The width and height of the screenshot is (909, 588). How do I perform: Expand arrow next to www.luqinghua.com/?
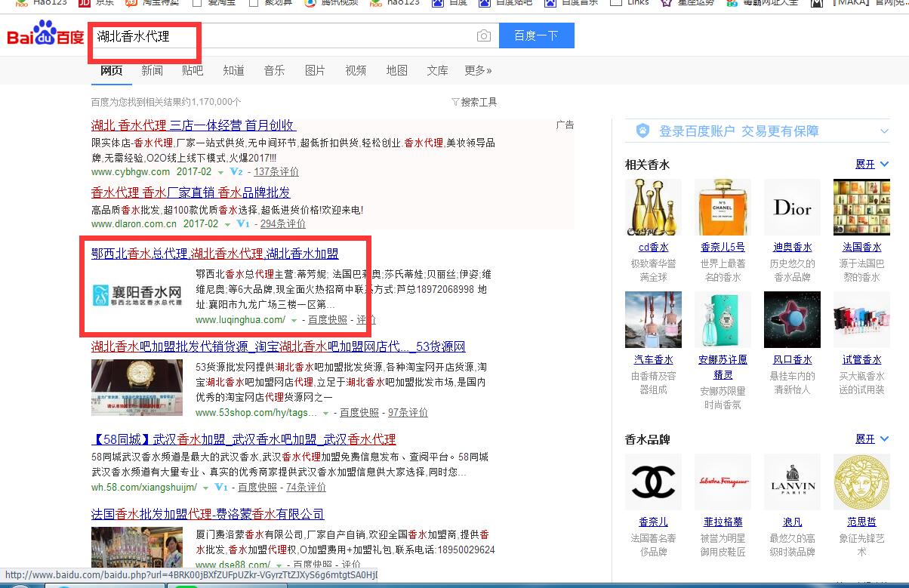coord(294,321)
